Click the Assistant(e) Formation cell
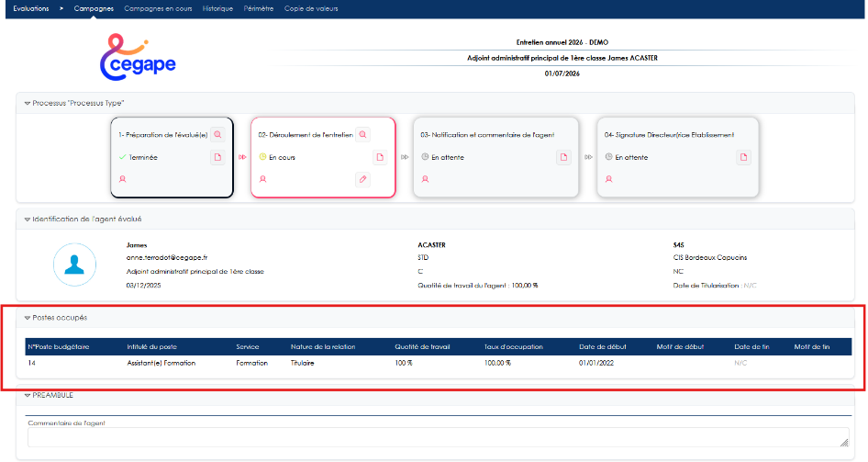This screenshot has width=868, height=462. click(x=161, y=363)
